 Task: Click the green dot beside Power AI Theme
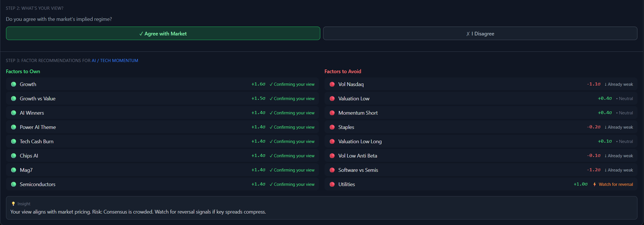coord(13,127)
